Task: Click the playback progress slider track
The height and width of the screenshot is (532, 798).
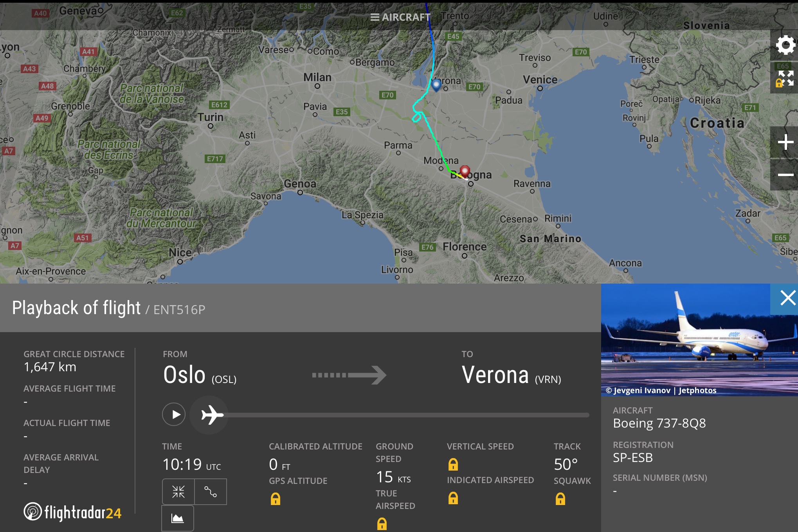Action: (407, 415)
